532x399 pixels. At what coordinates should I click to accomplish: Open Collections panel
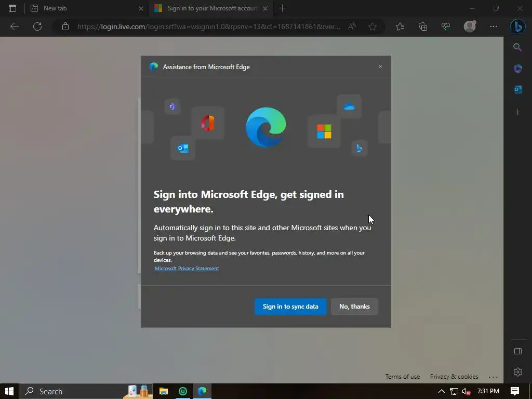pyautogui.click(x=423, y=26)
